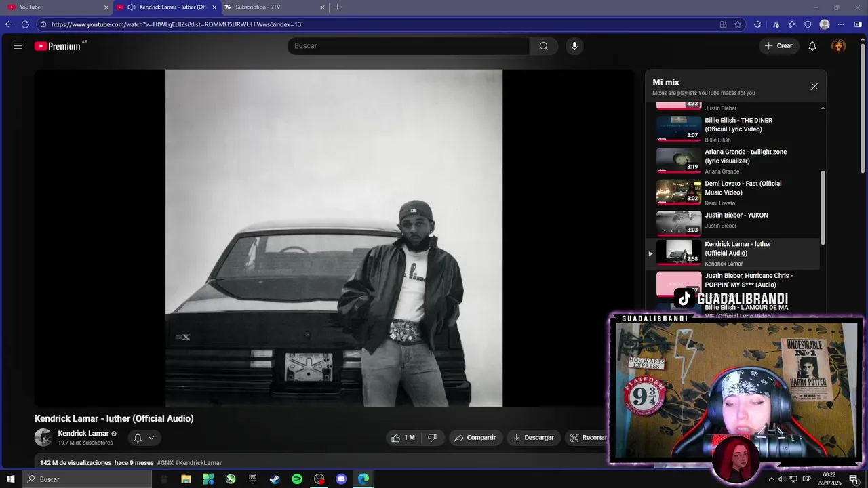This screenshot has width=868, height=488.
Task: Open Steam from the taskbar
Action: (275, 479)
